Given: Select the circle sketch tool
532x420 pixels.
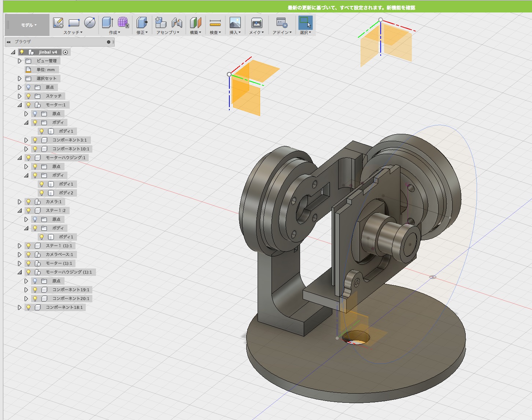Looking at the screenshot, I should coord(89,23).
